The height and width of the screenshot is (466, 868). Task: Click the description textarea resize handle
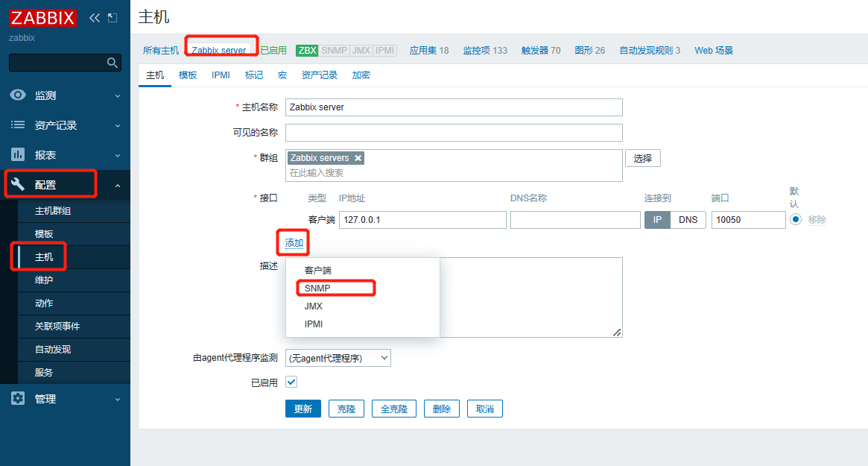point(617,332)
